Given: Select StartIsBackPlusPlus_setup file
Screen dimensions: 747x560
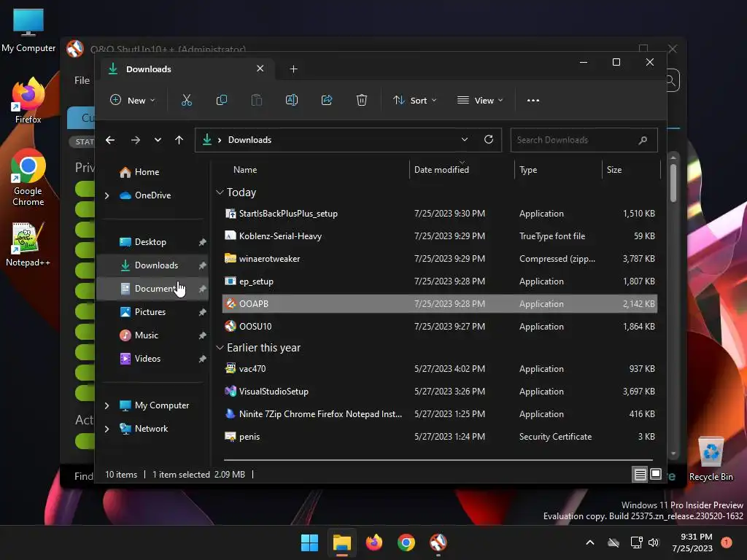Looking at the screenshot, I should click(x=440, y=214).
